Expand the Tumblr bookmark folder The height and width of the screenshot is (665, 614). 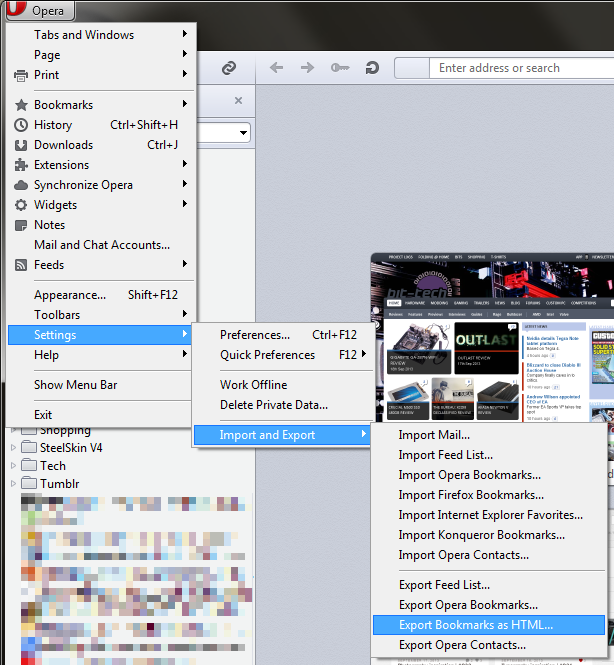click(14, 484)
